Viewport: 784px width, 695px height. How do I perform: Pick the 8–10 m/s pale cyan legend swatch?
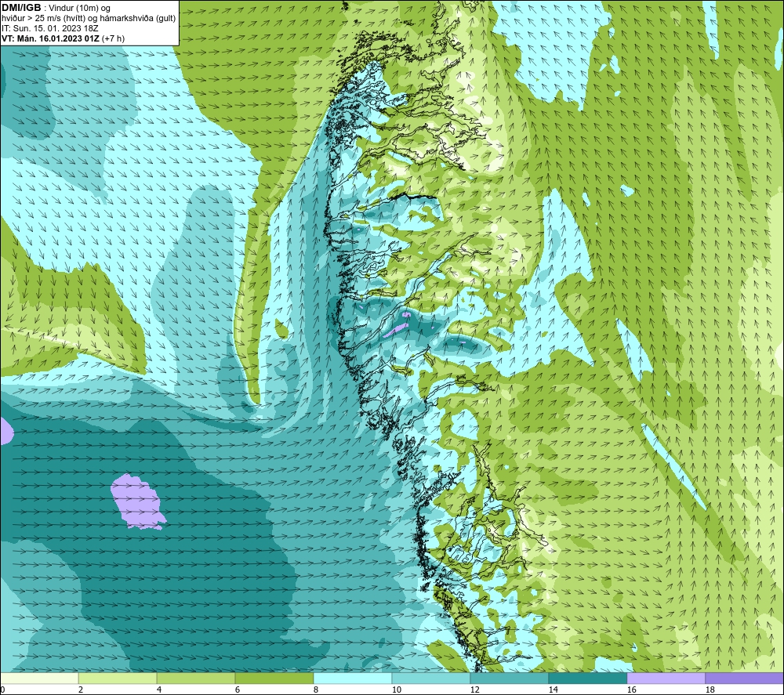tap(353, 678)
